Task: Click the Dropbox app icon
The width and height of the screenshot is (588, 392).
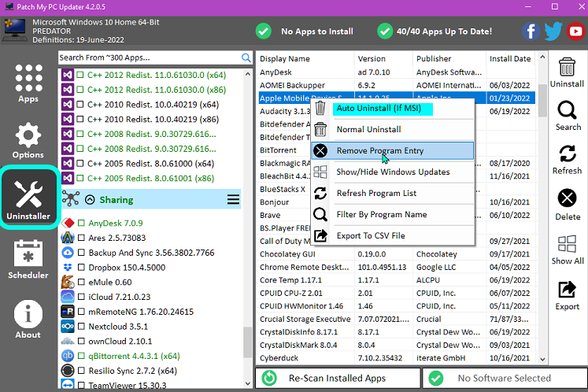Action: pyautogui.click(x=68, y=268)
